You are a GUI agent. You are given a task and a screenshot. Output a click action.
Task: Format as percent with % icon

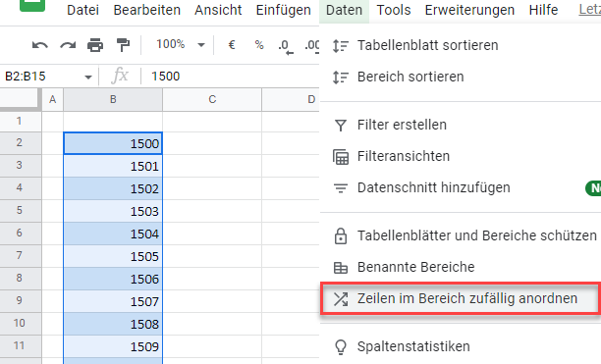point(259,45)
